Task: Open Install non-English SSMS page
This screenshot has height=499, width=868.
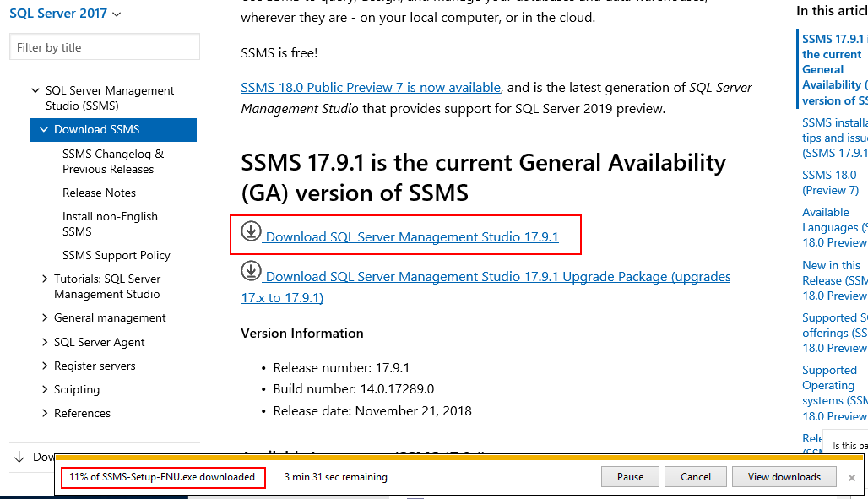Action: pos(110,224)
